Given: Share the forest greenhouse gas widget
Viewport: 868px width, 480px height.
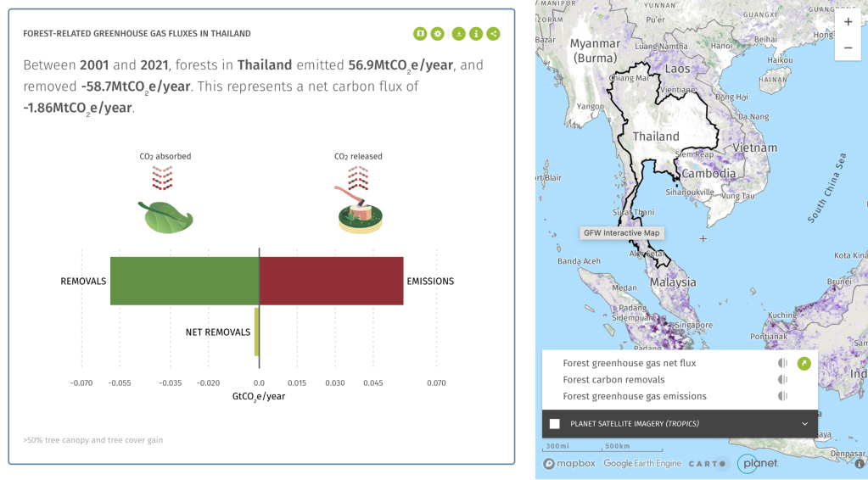Looking at the screenshot, I should click(x=494, y=34).
